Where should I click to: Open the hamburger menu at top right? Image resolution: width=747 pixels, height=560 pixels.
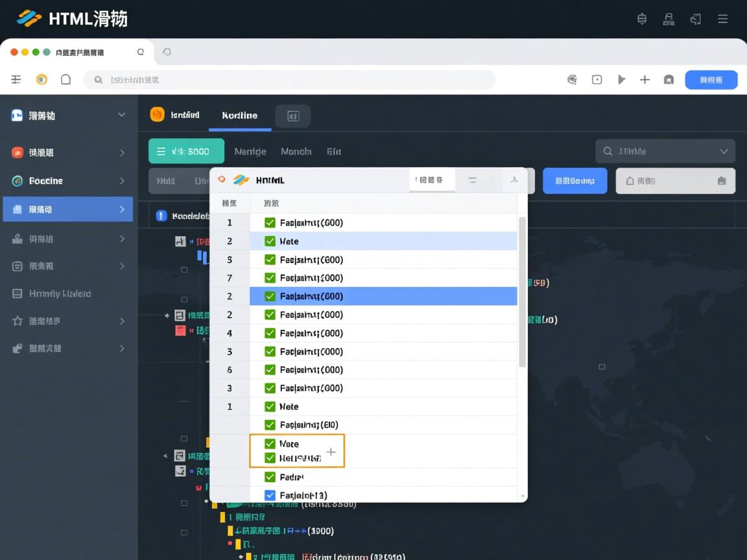pyautogui.click(x=722, y=19)
